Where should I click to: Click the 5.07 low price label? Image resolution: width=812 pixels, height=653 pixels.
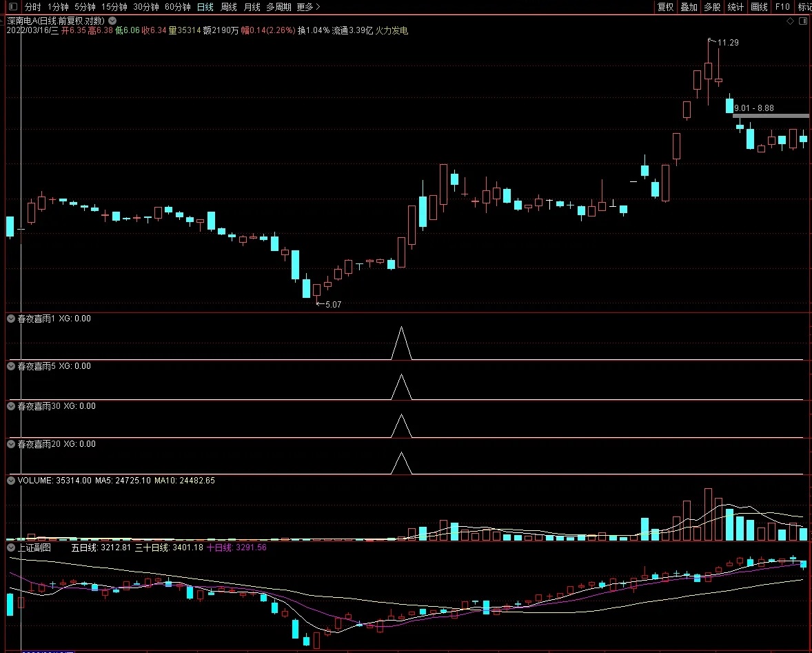pos(333,305)
